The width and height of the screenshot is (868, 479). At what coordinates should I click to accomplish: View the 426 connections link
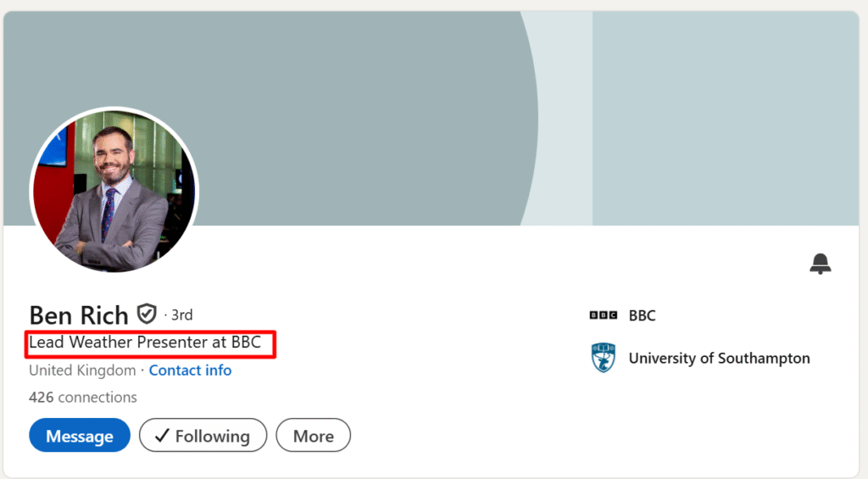tap(83, 397)
